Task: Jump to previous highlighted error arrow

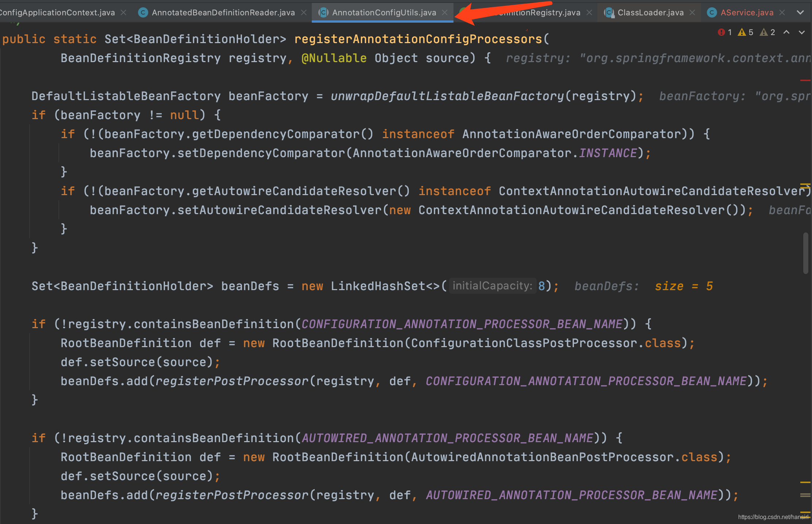Action: (786, 33)
